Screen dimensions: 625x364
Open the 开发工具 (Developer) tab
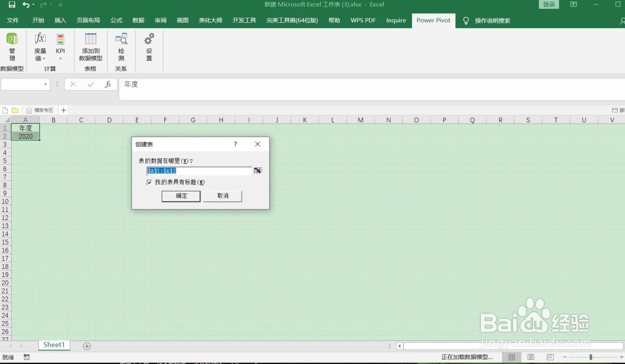tap(244, 20)
